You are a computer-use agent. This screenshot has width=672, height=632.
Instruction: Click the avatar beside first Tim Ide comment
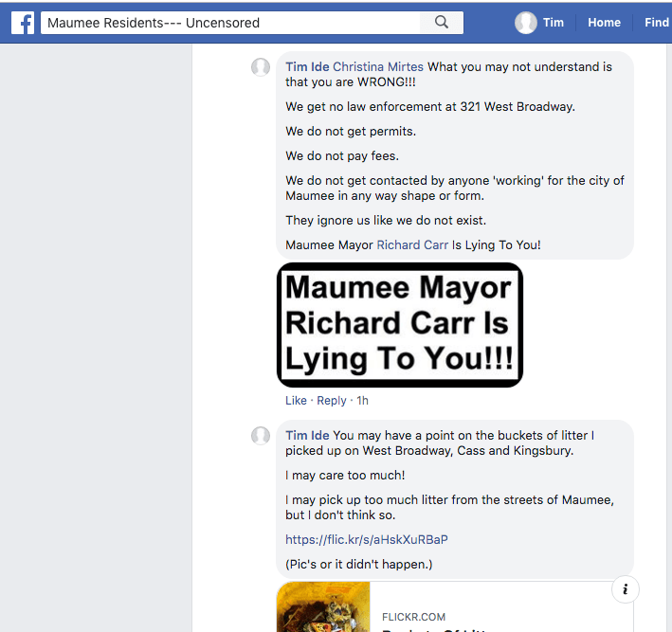261,67
